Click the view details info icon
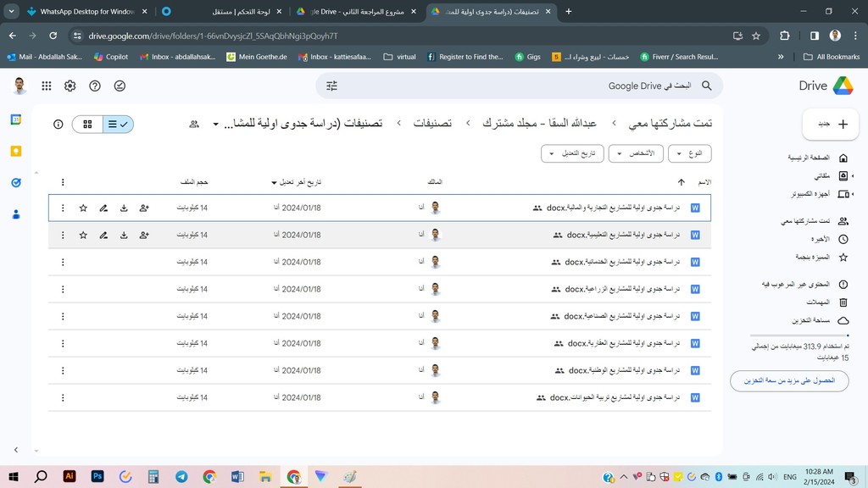The image size is (868, 488). (58, 125)
